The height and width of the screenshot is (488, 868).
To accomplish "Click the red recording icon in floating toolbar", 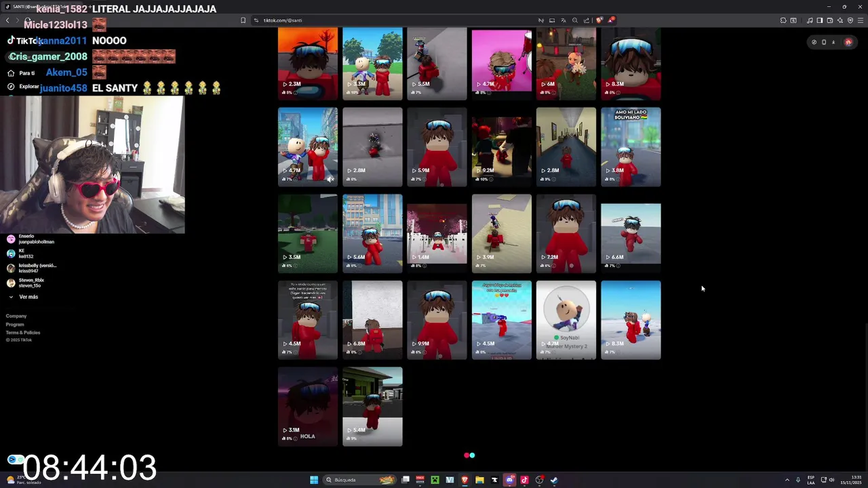I will [x=848, y=42].
